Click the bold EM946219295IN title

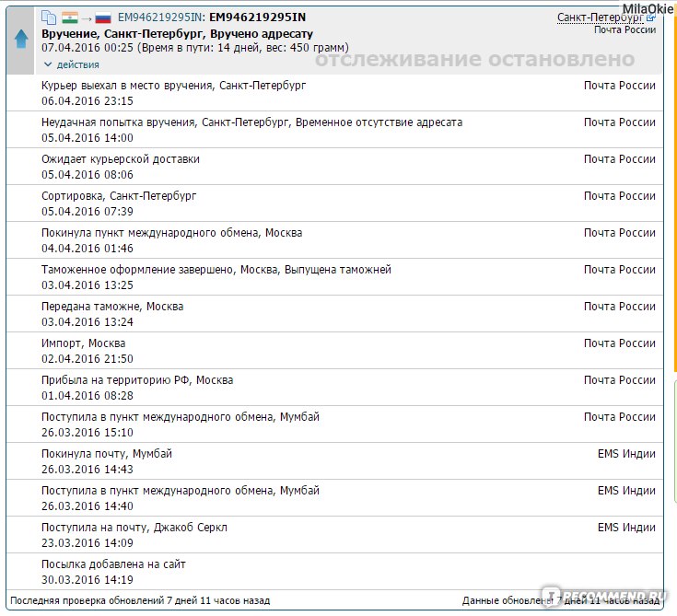257,17
